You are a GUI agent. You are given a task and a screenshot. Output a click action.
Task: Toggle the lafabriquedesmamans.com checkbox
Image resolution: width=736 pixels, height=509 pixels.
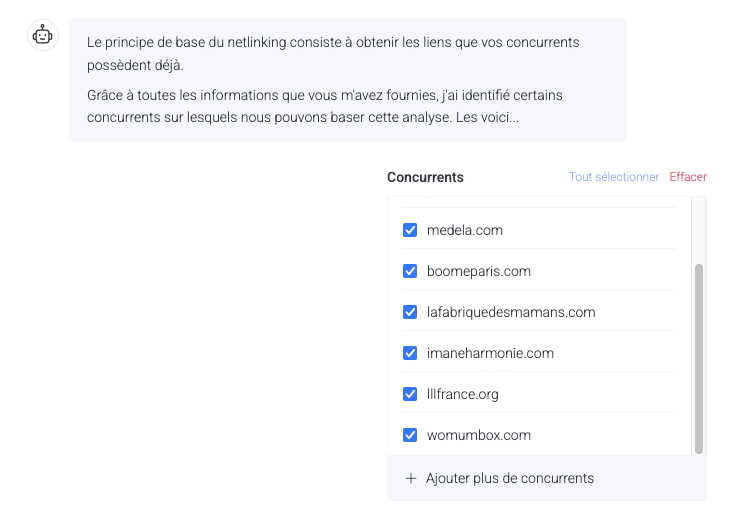pos(410,312)
